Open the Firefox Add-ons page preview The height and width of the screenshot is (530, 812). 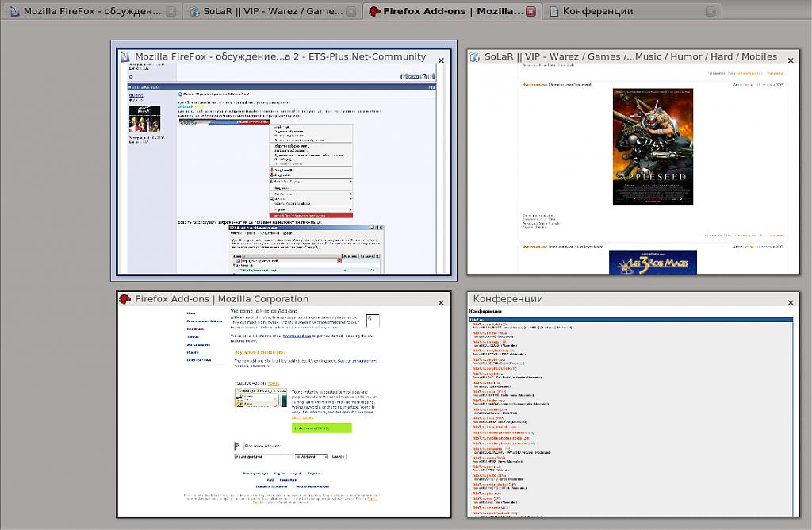pyautogui.click(x=283, y=409)
